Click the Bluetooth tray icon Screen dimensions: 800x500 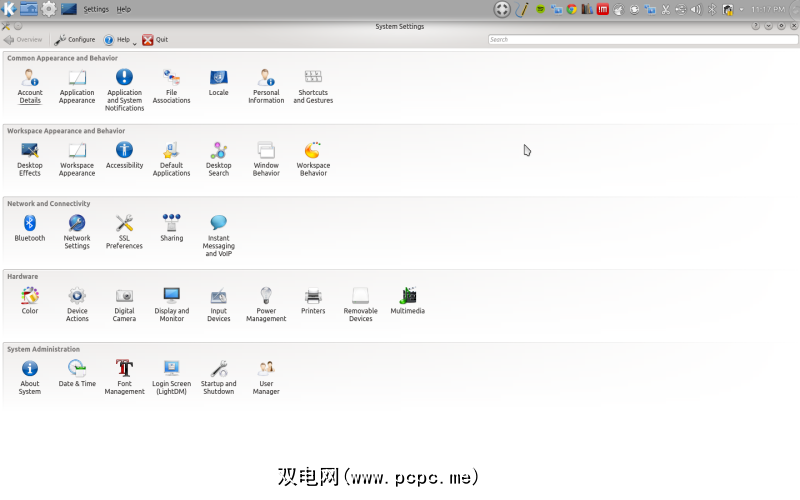(712, 9)
